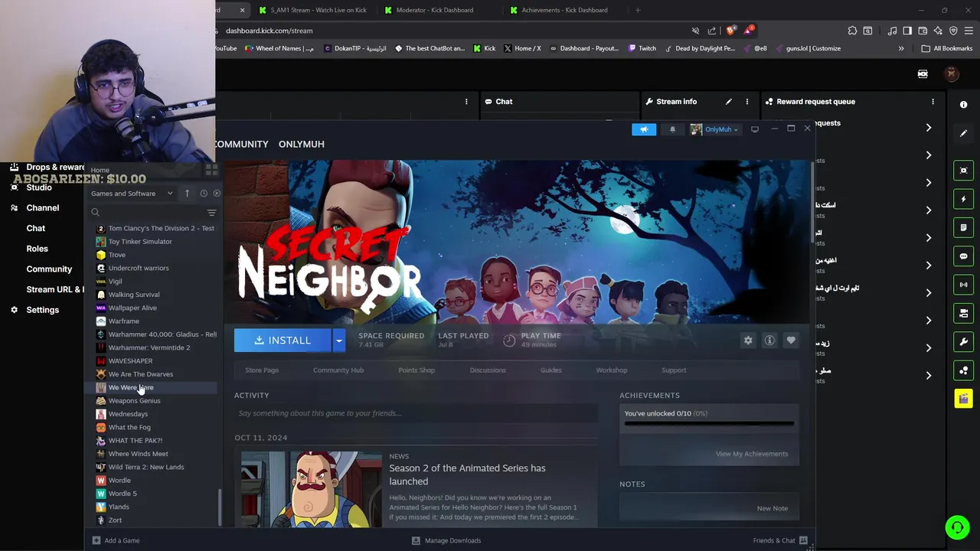Edit Stream info with pencil icon
This screenshot has height=551, width=980.
(x=728, y=102)
